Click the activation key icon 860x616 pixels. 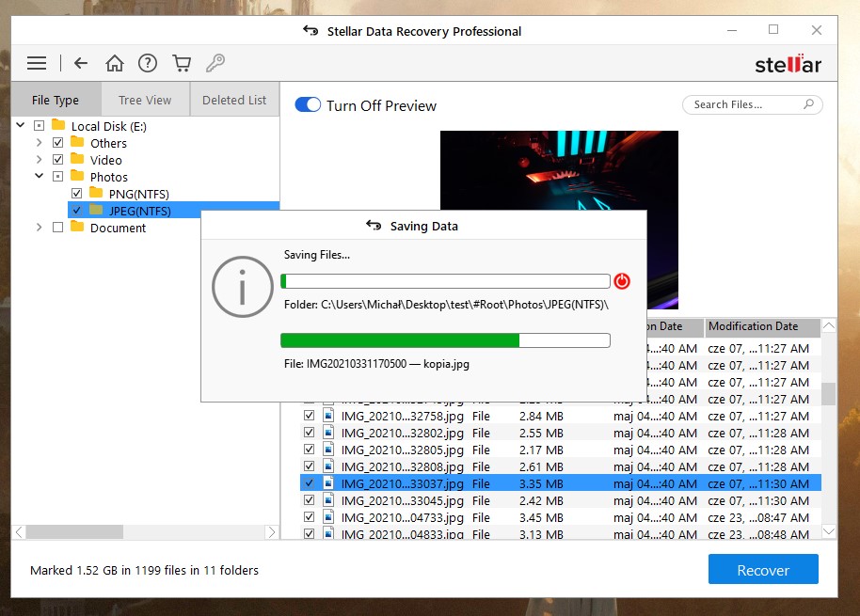click(x=215, y=63)
